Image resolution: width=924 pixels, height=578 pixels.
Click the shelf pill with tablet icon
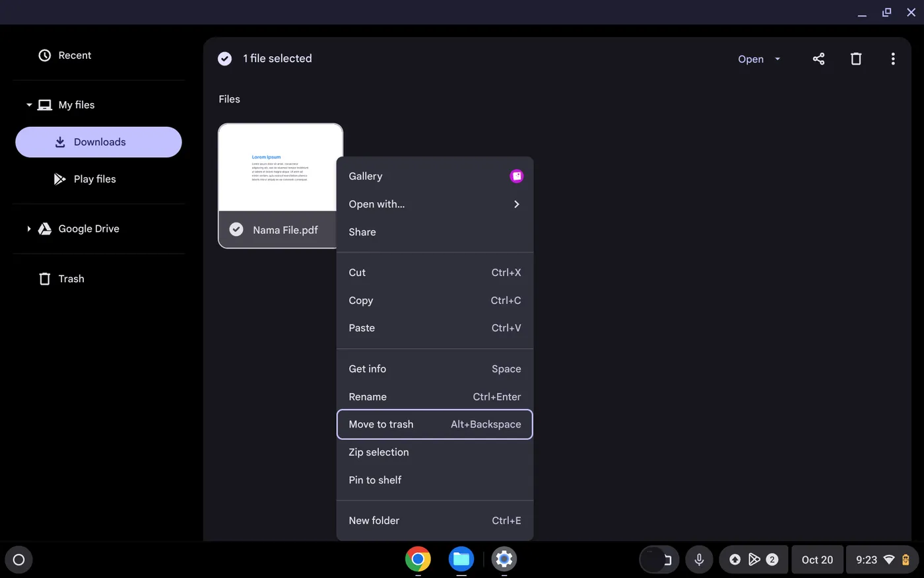click(659, 560)
